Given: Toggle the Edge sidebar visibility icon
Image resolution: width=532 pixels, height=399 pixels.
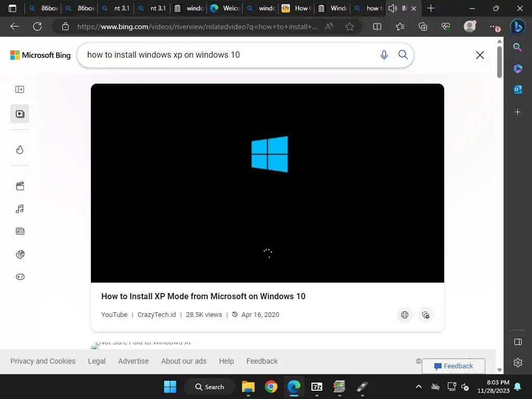Looking at the screenshot, I should [518, 342].
